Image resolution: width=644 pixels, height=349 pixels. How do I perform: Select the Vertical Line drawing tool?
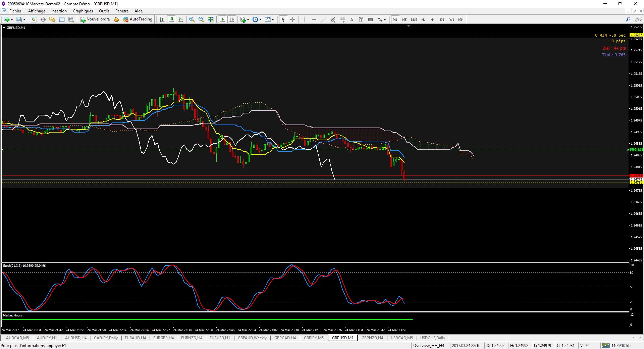[305, 19]
